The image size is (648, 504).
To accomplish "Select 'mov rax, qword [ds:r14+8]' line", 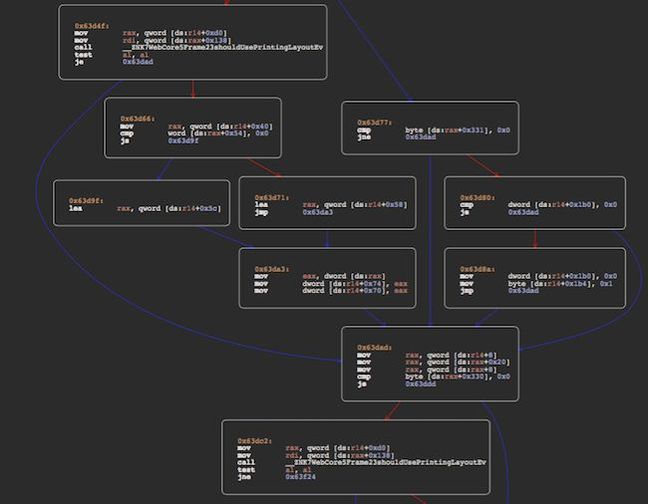I will tap(427, 355).
